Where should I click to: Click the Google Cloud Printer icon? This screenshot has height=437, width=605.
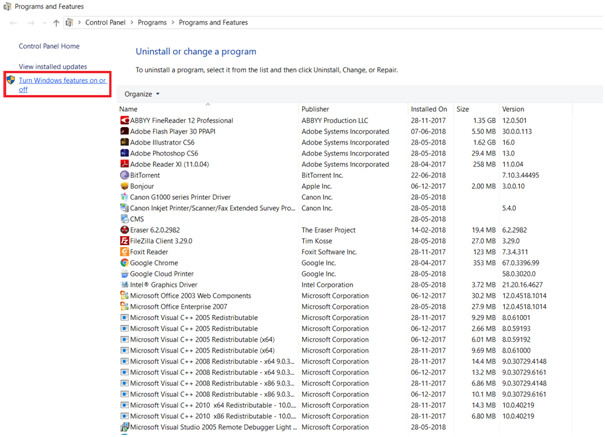(x=124, y=274)
